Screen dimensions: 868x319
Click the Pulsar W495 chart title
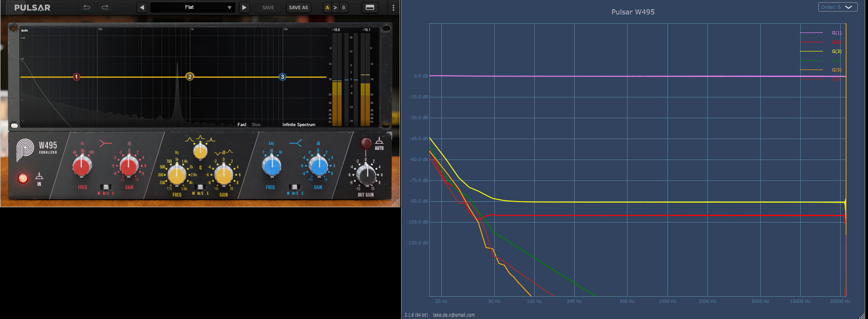coord(633,12)
